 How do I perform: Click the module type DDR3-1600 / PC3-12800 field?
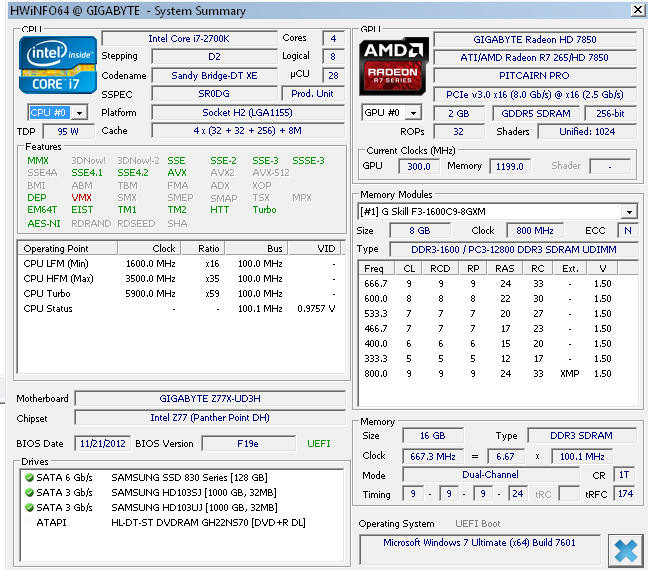(x=513, y=249)
